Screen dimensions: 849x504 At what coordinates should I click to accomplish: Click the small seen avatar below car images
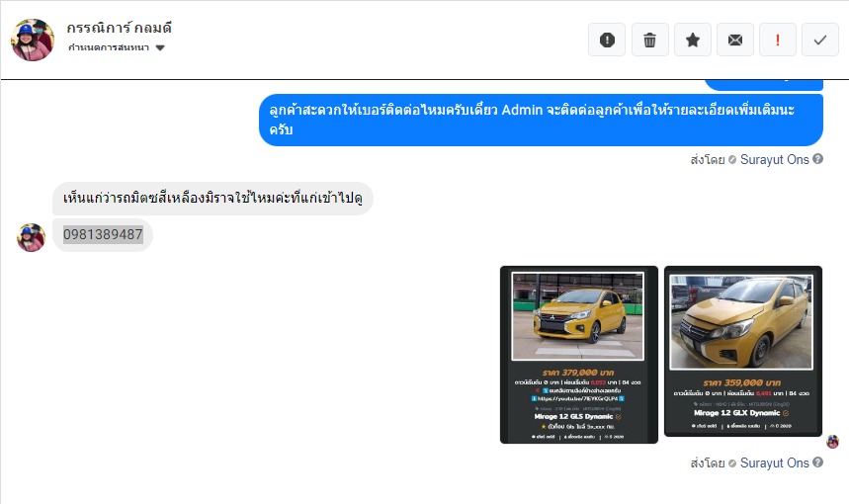click(833, 442)
